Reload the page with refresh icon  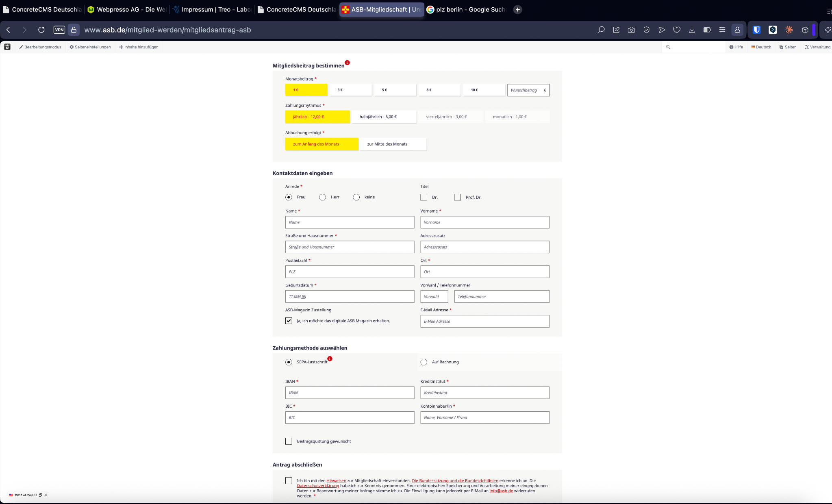pos(41,30)
